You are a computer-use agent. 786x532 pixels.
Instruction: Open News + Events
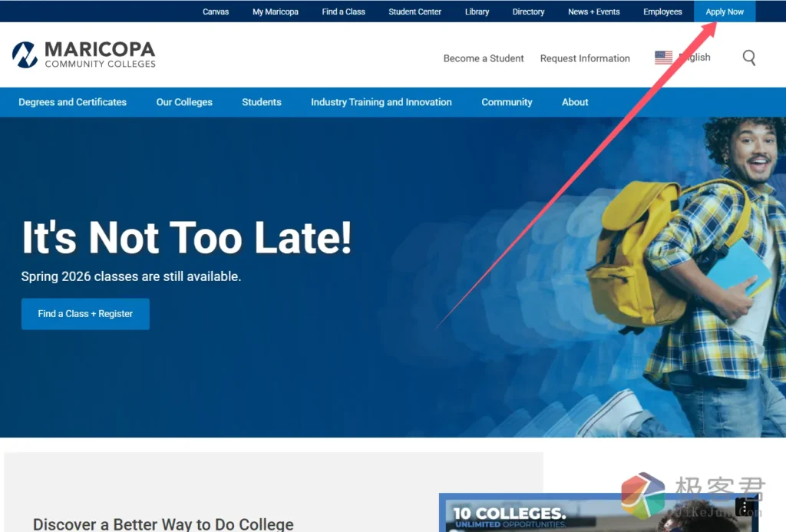(593, 12)
